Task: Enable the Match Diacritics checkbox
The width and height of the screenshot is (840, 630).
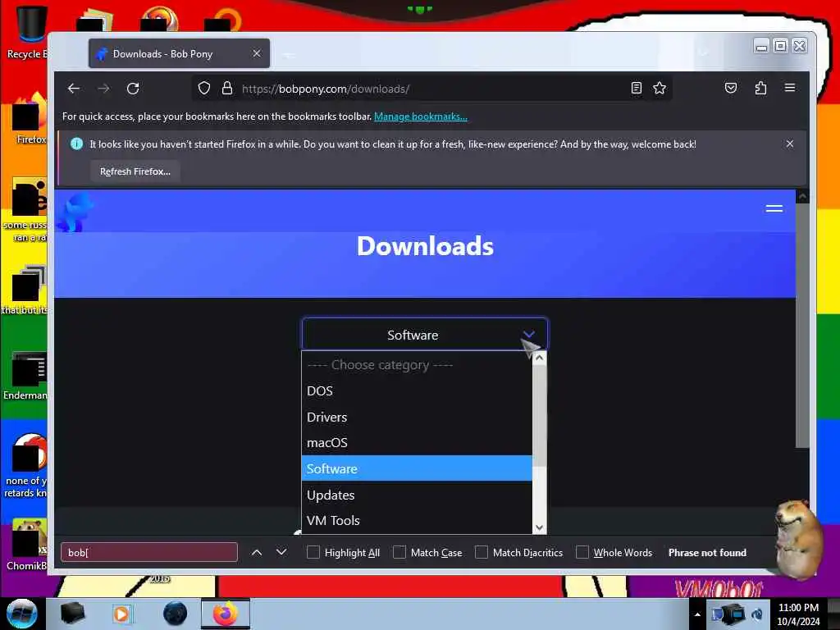Action: click(481, 552)
